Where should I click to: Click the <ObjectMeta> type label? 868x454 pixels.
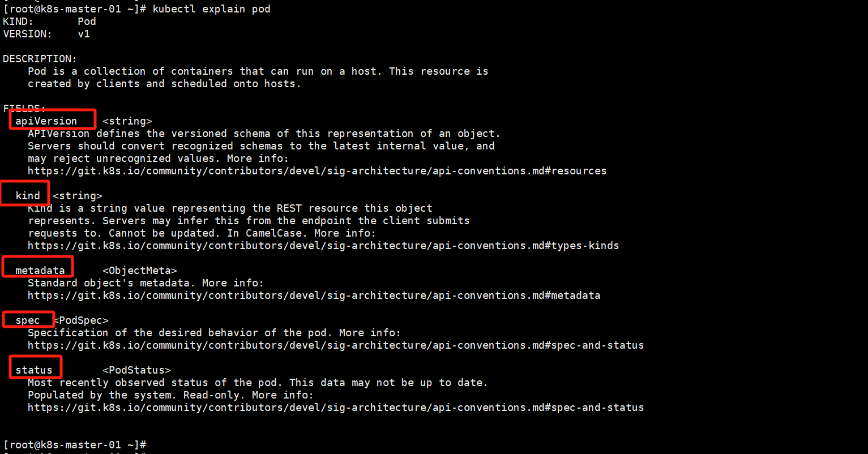(x=139, y=271)
